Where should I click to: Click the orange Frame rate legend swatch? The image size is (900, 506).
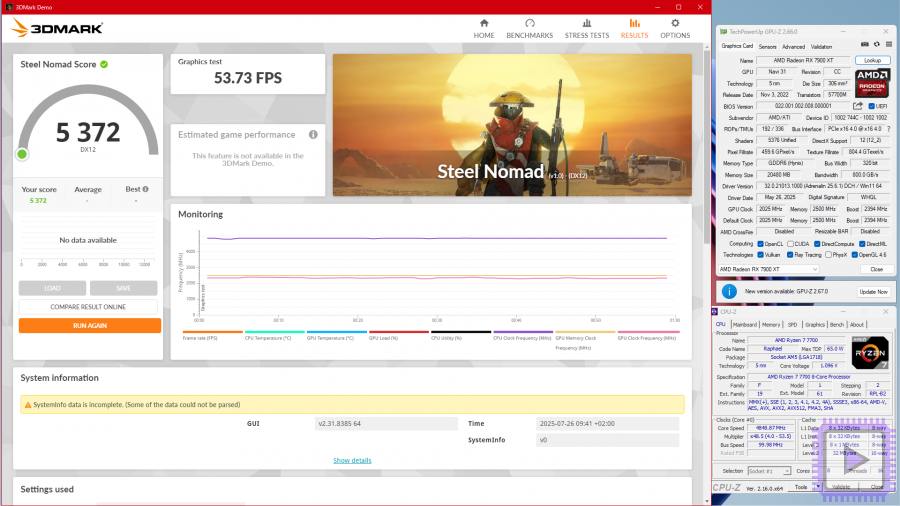[212, 332]
